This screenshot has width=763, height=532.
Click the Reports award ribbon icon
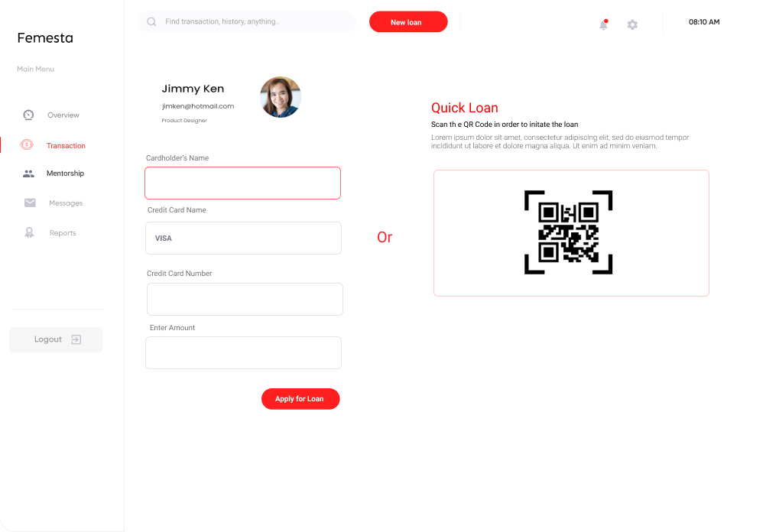pyautogui.click(x=29, y=233)
